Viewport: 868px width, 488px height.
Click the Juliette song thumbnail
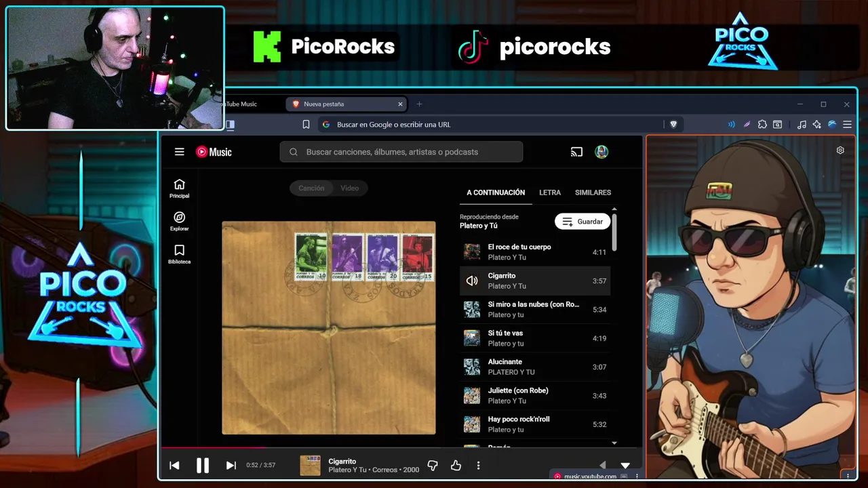472,395
